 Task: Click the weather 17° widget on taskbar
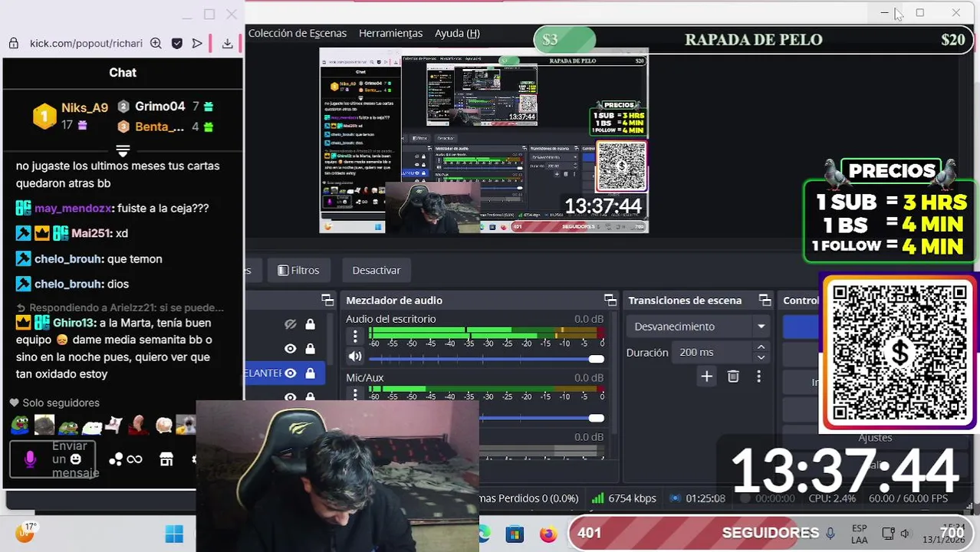pyautogui.click(x=25, y=533)
